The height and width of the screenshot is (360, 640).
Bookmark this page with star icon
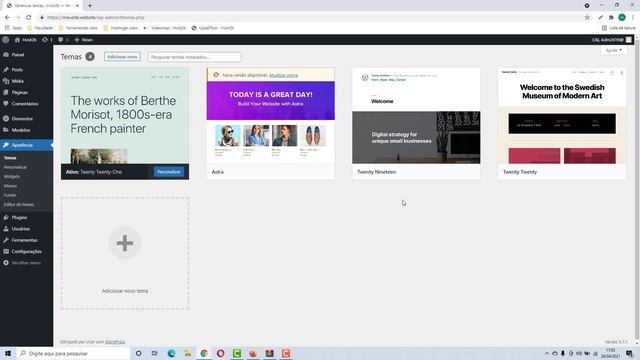point(587,18)
